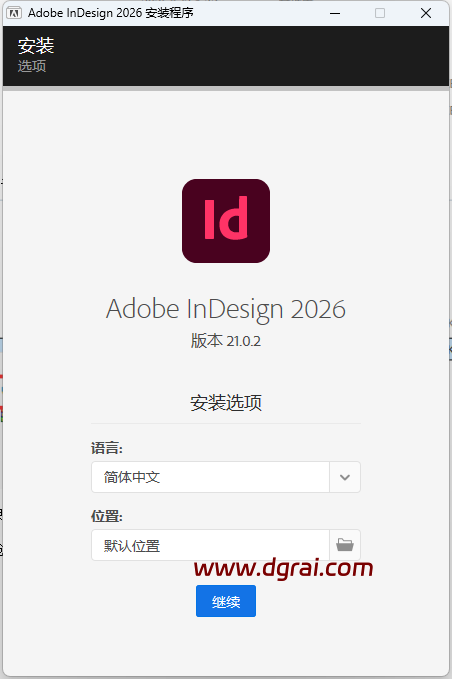
Task: Click the version text 版本 21.0.2
Action: pyautogui.click(x=226, y=341)
